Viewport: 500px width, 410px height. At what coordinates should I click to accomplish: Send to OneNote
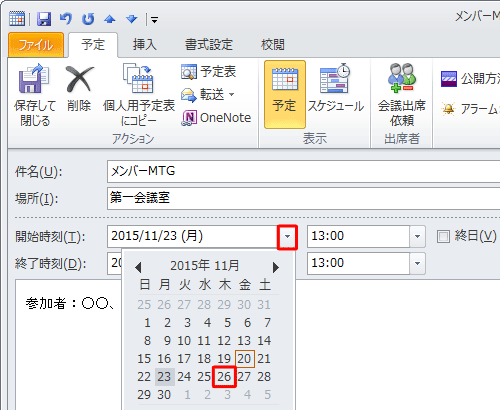[x=216, y=118]
